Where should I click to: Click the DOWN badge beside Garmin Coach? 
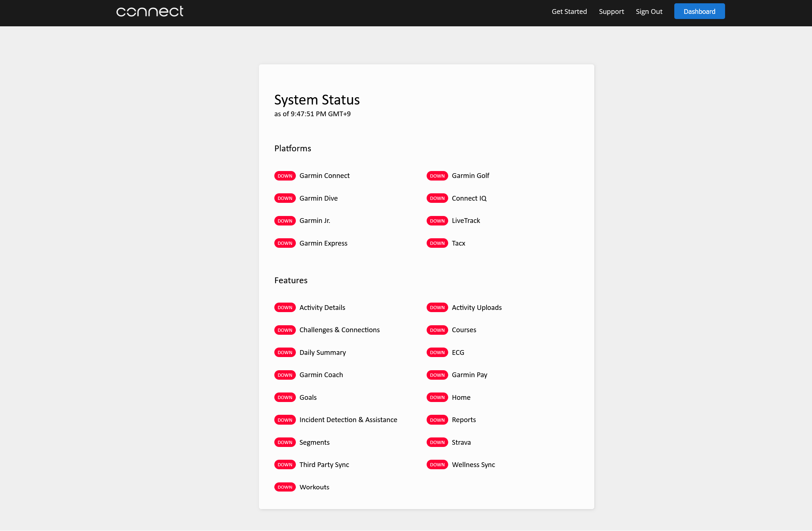tap(285, 375)
